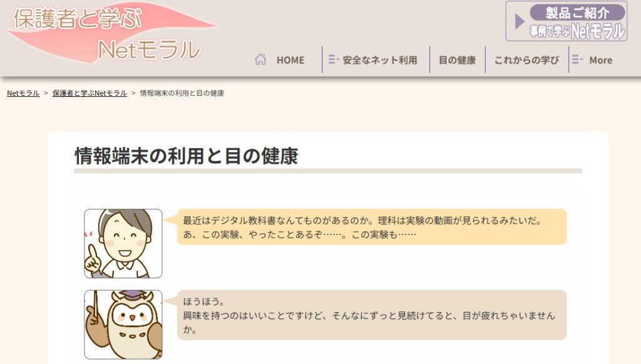Open the 安全なネット利用 list icon

[333, 59]
